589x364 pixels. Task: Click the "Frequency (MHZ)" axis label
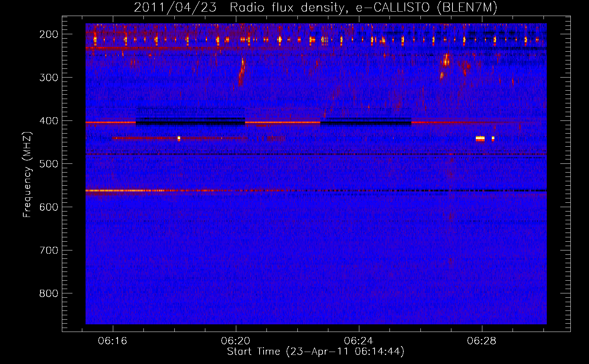27,174
